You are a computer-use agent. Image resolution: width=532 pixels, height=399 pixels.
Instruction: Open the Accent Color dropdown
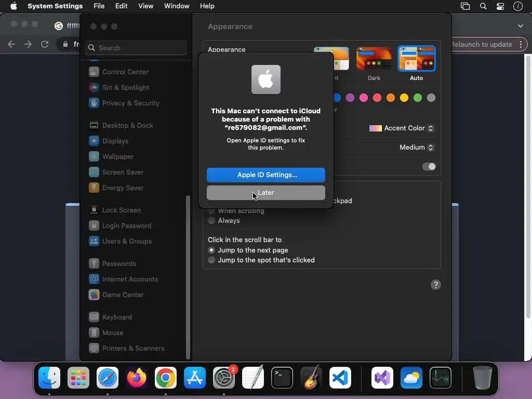pos(402,128)
